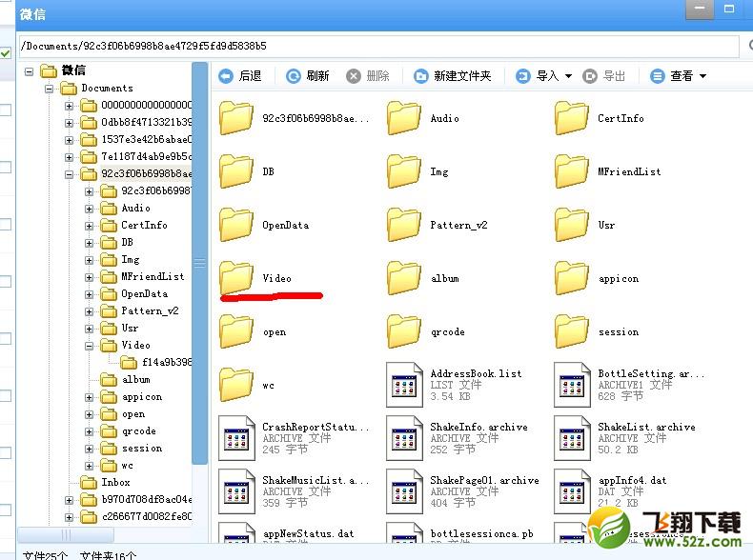Expand the Audio tree node

90,209
